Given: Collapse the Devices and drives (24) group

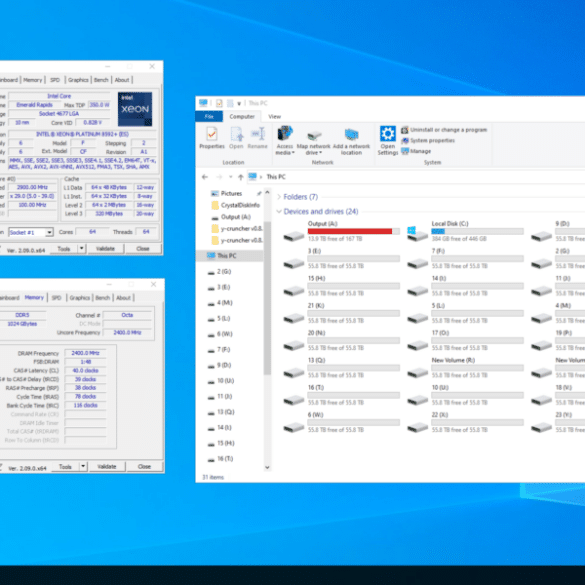Looking at the screenshot, I should (x=279, y=212).
